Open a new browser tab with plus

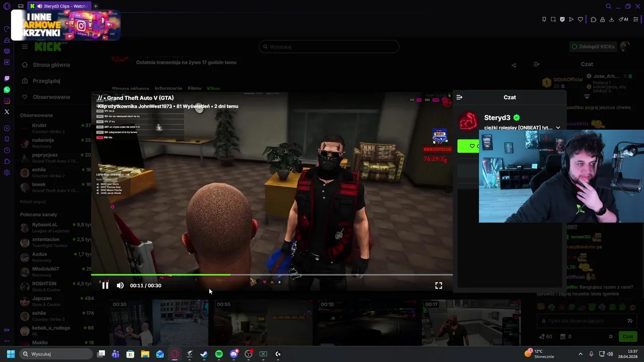96,6
